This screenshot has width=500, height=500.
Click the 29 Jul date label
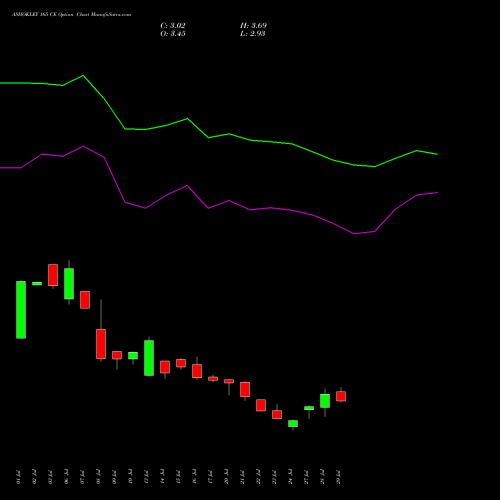[339, 477]
